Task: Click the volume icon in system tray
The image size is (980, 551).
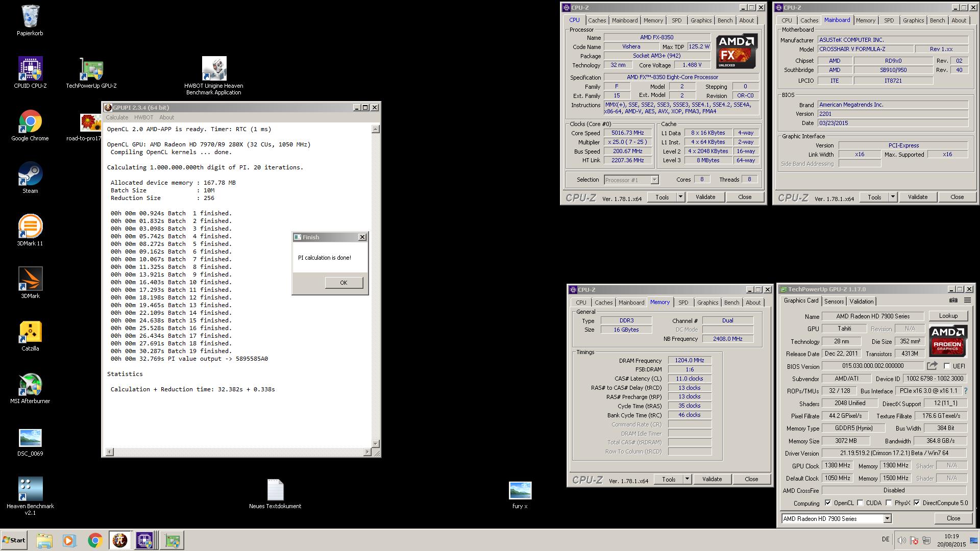Action: point(901,540)
